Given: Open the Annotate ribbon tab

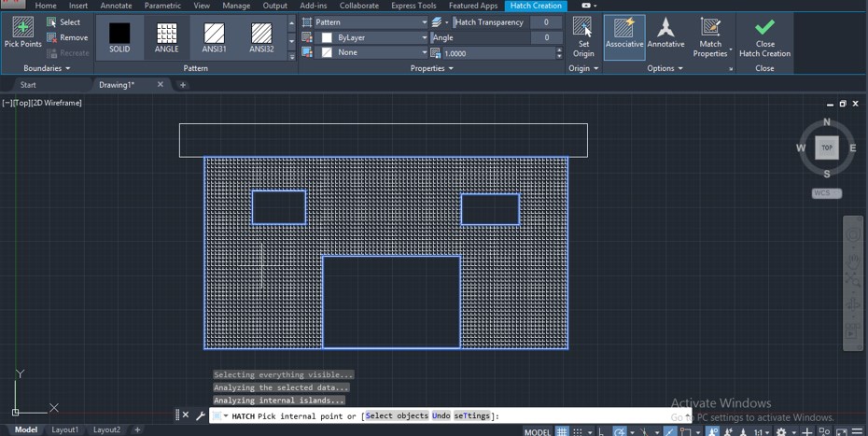Looking at the screenshot, I should click(116, 6).
